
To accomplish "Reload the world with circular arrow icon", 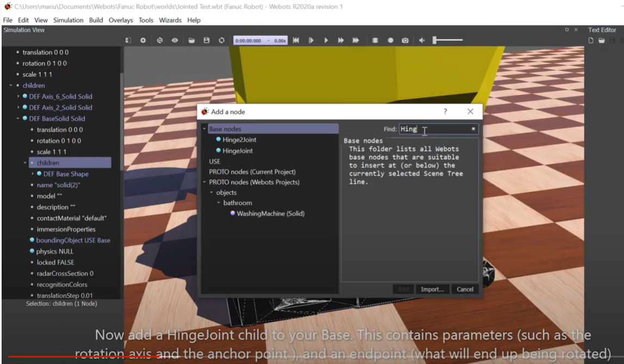I will coord(222,40).
